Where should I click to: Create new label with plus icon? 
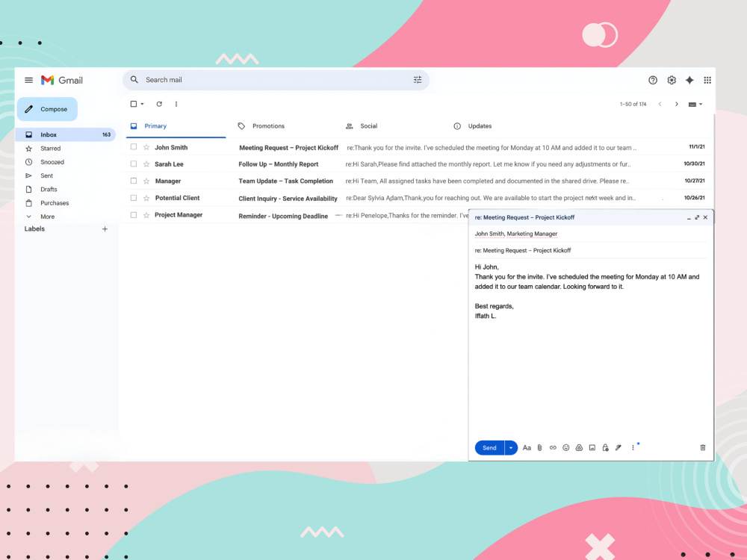tap(105, 229)
